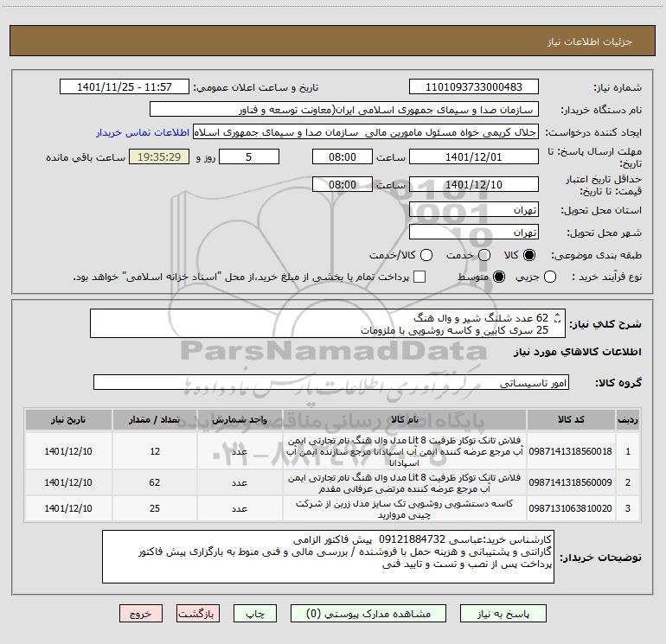The width and height of the screenshot is (666, 644).
Task: Click the price validity hour 08:00 field
Action: tap(343, 184)
